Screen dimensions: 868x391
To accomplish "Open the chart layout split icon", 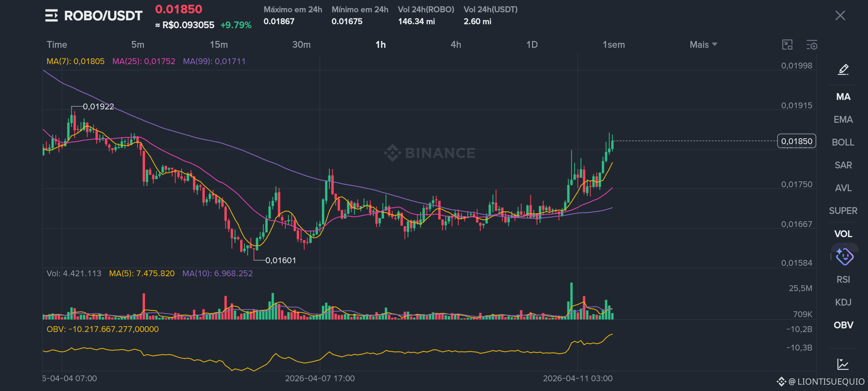I will tap(787, 45).
